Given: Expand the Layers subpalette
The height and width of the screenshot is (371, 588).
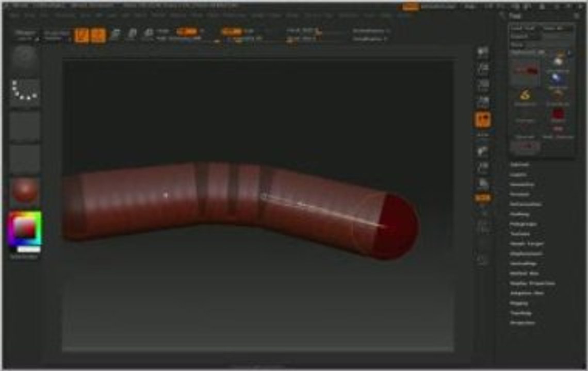Looking at the screenshot, I should (x=518, y=175).
